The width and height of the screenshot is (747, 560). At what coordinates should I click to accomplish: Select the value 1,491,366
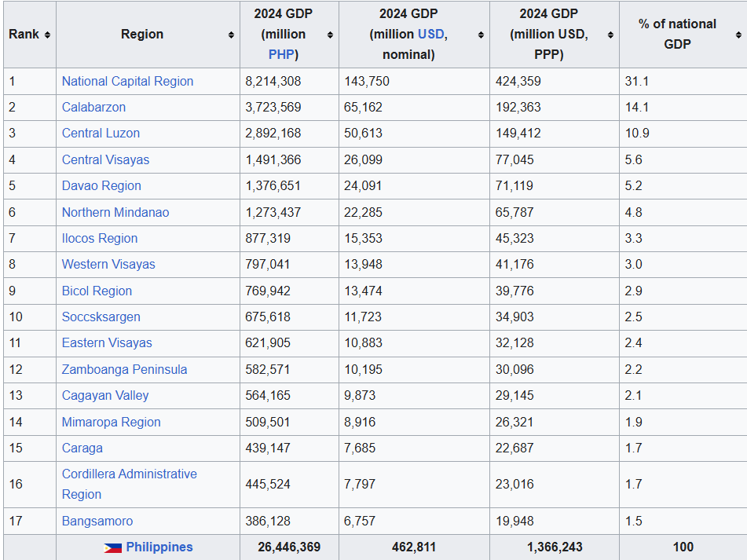(x=273, y=160)
